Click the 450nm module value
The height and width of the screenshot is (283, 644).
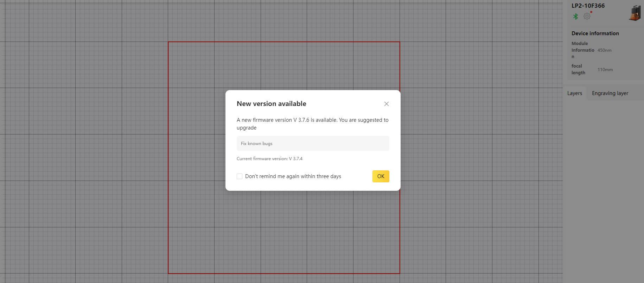(604, 50)
